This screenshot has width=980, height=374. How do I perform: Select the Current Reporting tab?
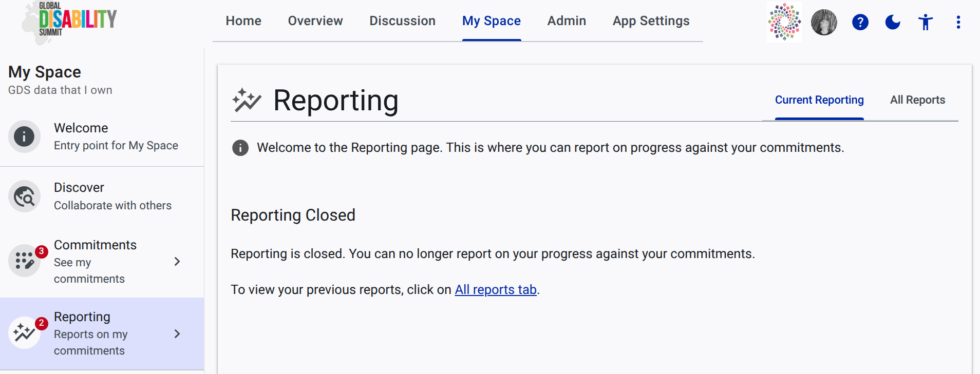click(819, 100)
